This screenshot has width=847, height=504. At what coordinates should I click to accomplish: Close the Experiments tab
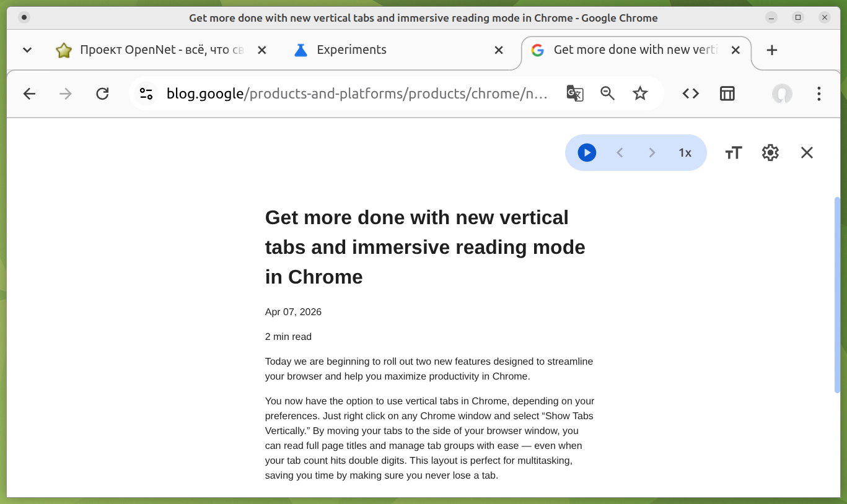click(x=499, y=50)
